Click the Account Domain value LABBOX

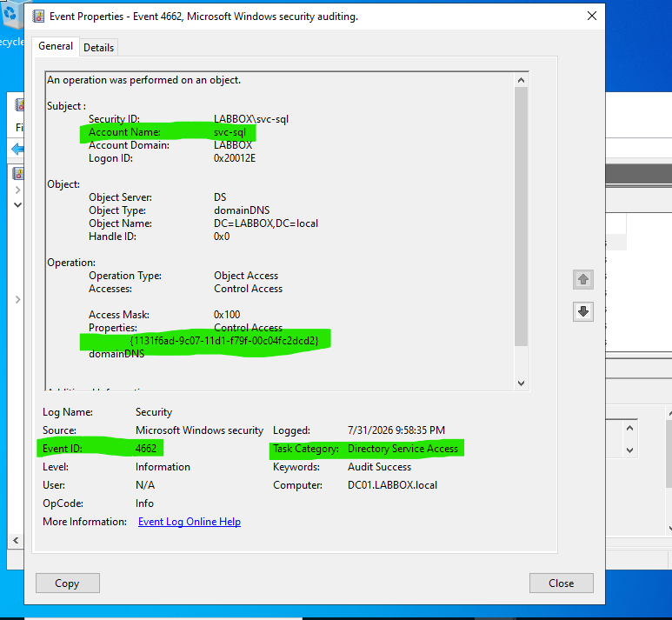coord(233,145)
